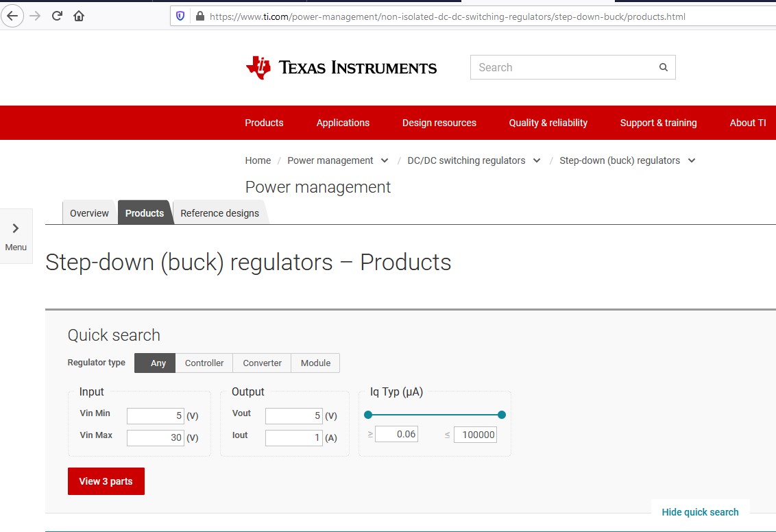776x532 pixels.
Task: Click the search magnifier icon
Action: [x=663, y=67]
